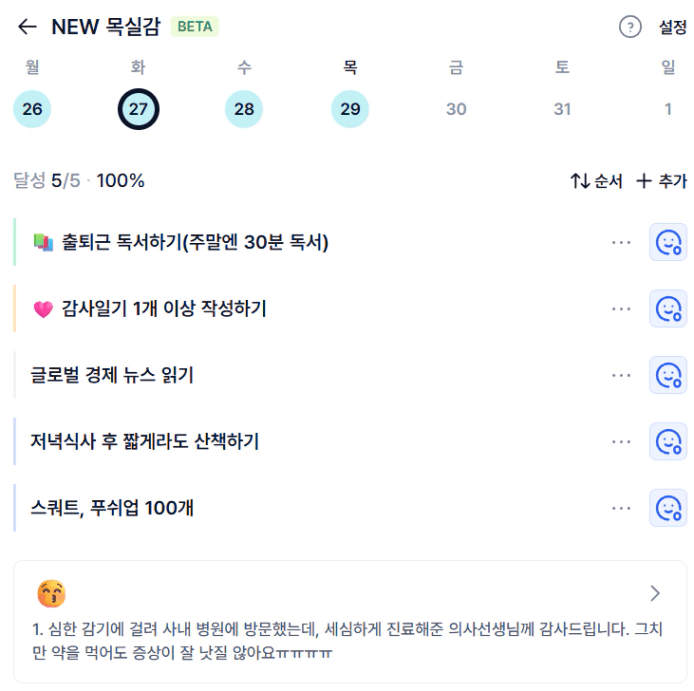
Task: Open more options for 감사일기 1개 이상 작성하기
Action: (622, 309)
